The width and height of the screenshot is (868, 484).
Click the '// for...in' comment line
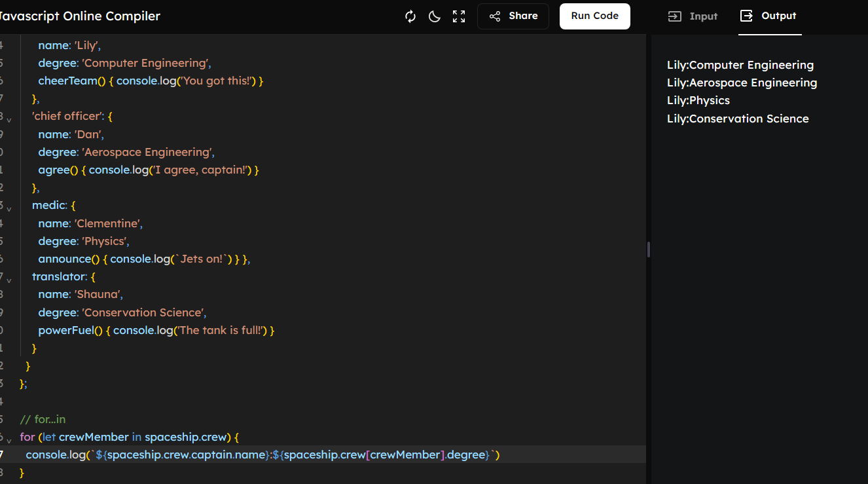(x=43, y=419)
